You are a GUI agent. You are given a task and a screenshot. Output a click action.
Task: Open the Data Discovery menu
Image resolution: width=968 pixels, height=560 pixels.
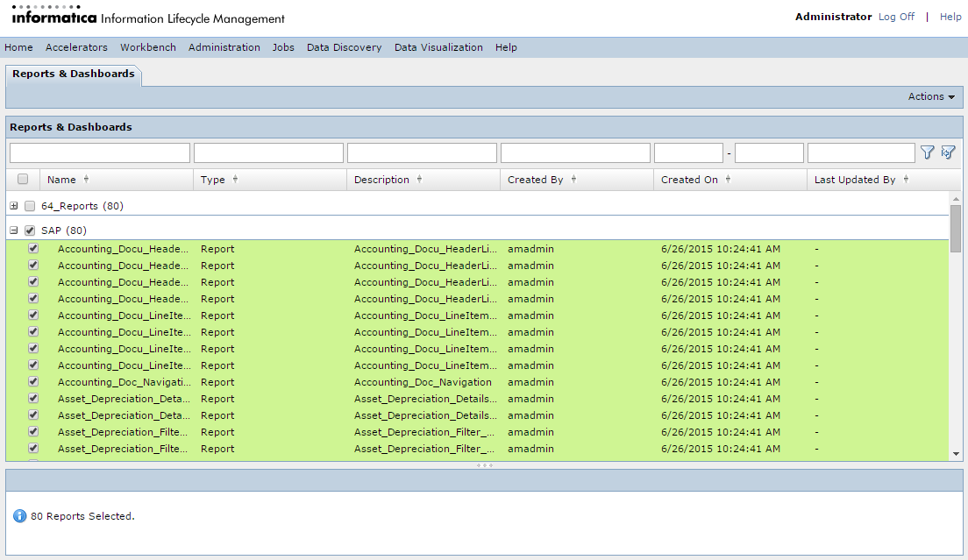point(344,47)
